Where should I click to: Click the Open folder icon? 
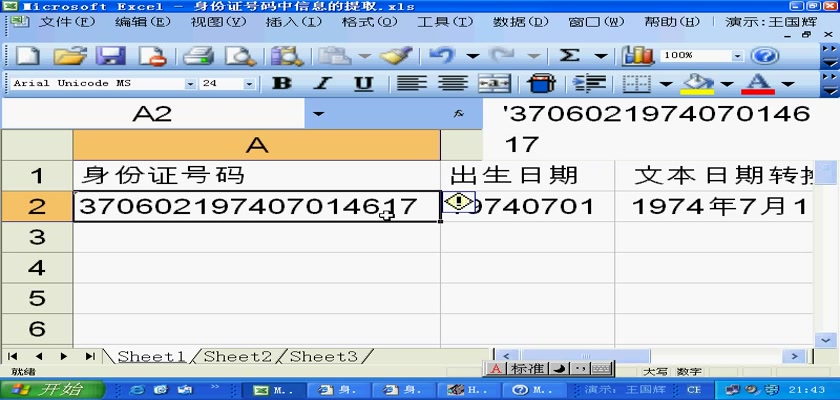[x=69, y=56]
